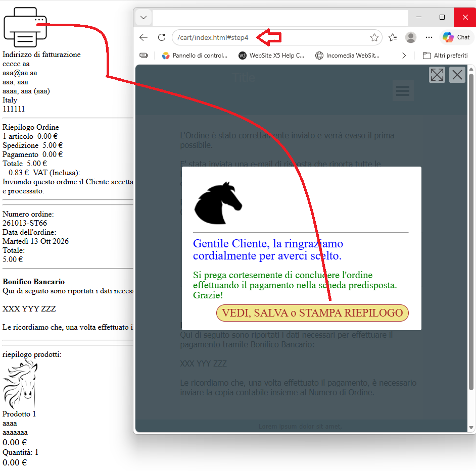Click the scrollbar up arrow in the browser

pyautogui.click(x=471, y=69)
